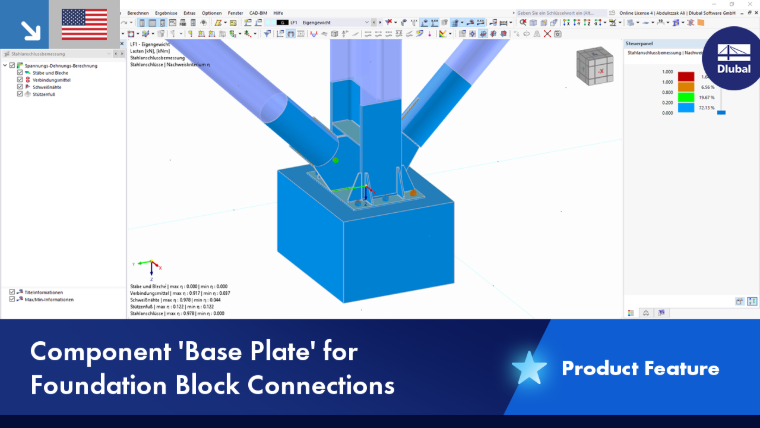Collapse the Spannungs-Dehnungs-Berechnung tree node
This screenshot has height=428, width=760.
tap(5, 65)
